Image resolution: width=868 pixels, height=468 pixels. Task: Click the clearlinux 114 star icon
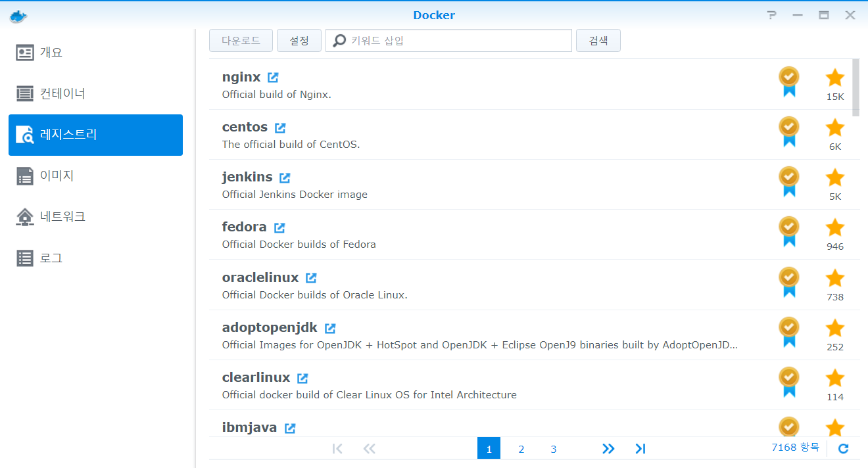tap(835, 378)
